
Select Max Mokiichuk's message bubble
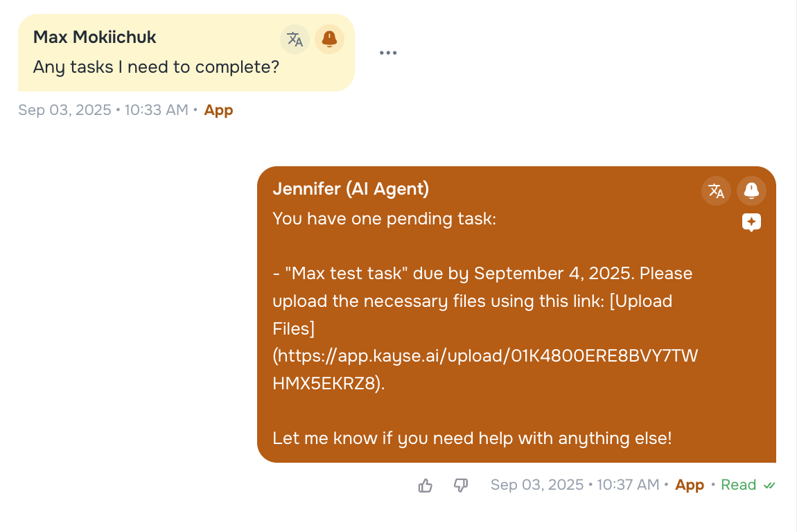(157, 66)
